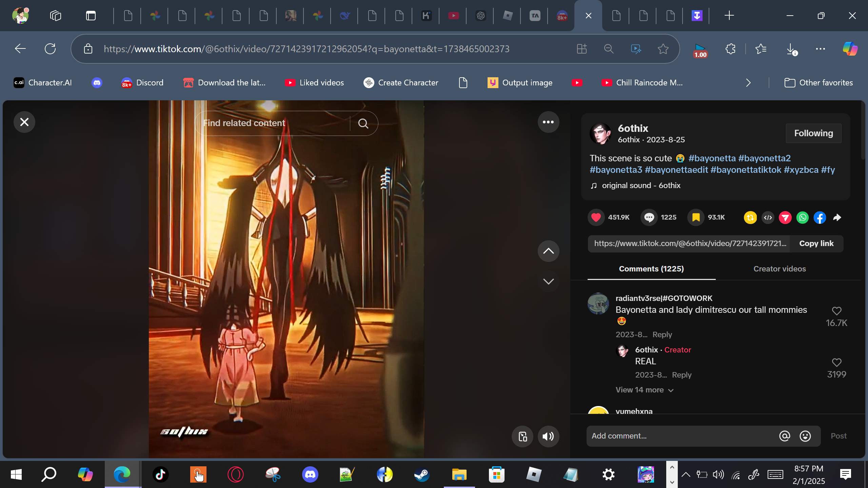Open TikTok app from Windows taskbar

click(160, 474)
